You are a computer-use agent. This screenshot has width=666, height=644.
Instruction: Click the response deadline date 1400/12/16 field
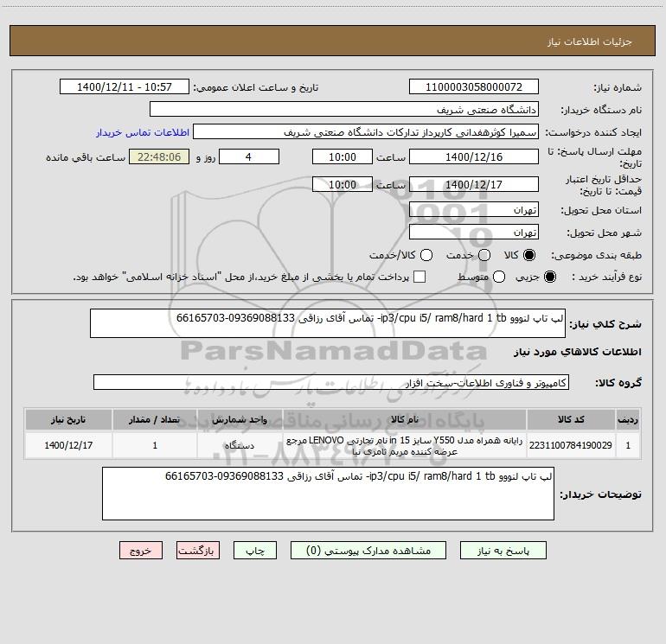pos(474,157)
